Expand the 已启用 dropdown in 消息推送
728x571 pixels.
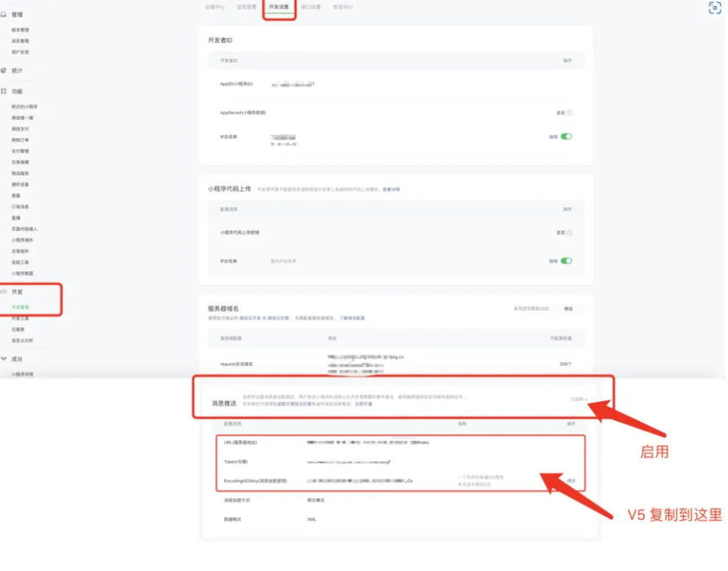pos(579,400)
